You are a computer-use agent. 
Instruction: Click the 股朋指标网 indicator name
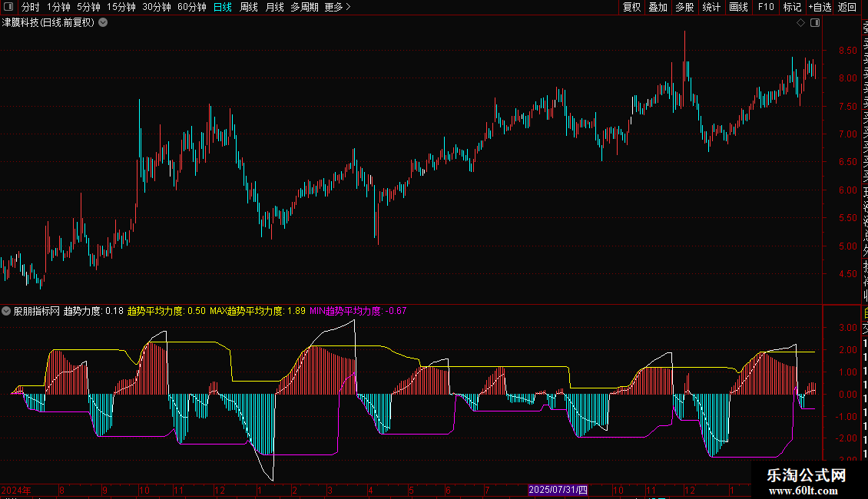(x=37, y=311)
